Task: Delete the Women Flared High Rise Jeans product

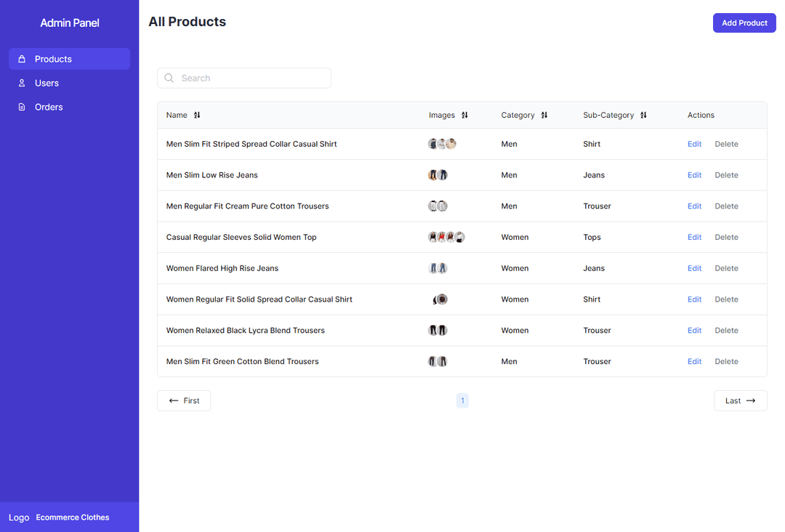Action: [726, 267]
